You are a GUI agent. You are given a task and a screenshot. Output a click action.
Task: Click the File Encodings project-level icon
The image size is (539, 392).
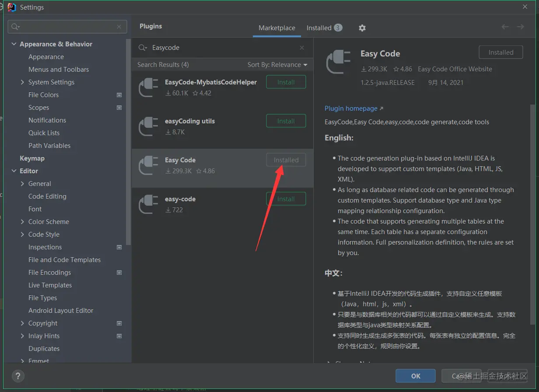tap(119, 273)
